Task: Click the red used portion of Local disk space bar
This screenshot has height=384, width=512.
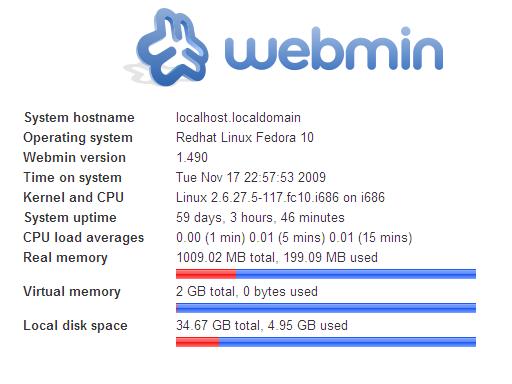Action: pos(198,342)
